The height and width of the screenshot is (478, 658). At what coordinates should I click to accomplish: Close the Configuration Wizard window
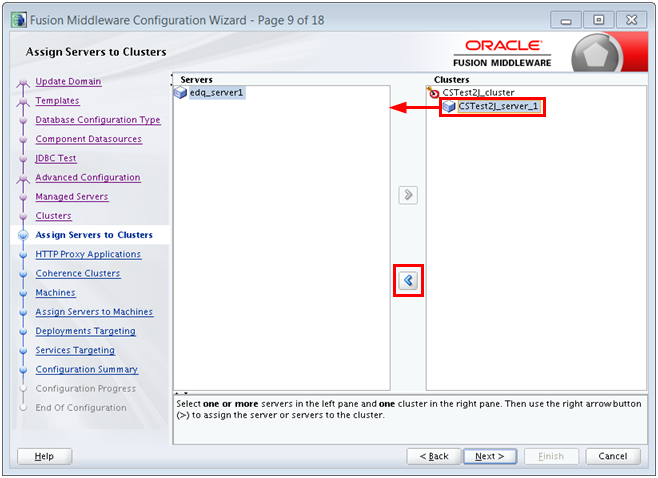click(632, 20)
